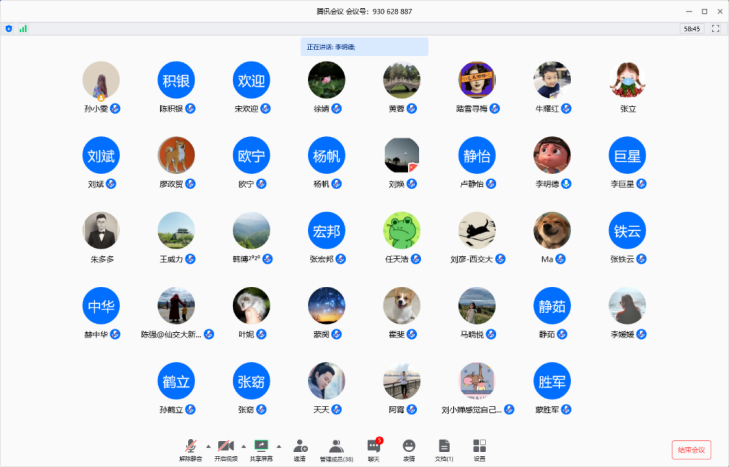Open the Invite (邀请) panel
Image resolution: width=729 pixels, height=467 pixels.
point(299,446)
